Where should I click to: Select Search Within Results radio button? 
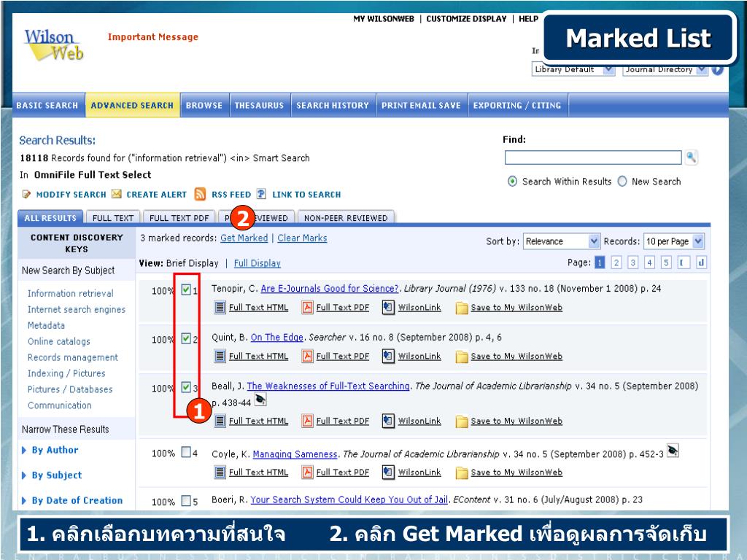pos(512,182)
